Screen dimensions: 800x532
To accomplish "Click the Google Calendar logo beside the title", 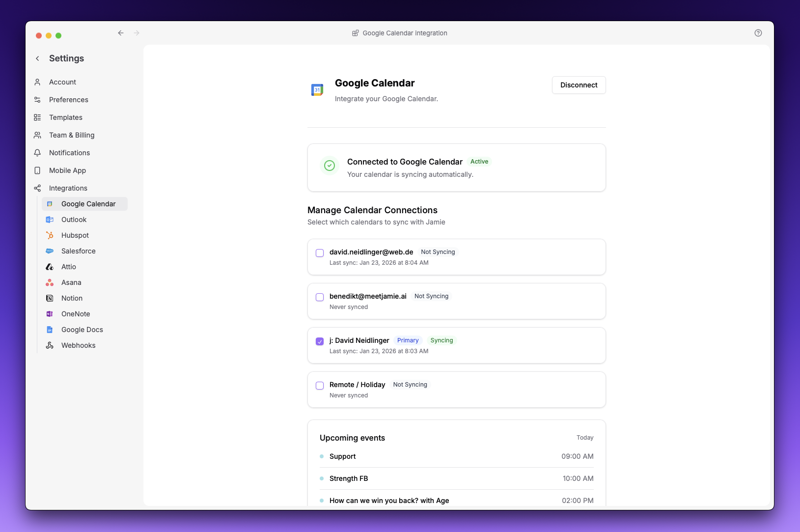I will 317,89.
